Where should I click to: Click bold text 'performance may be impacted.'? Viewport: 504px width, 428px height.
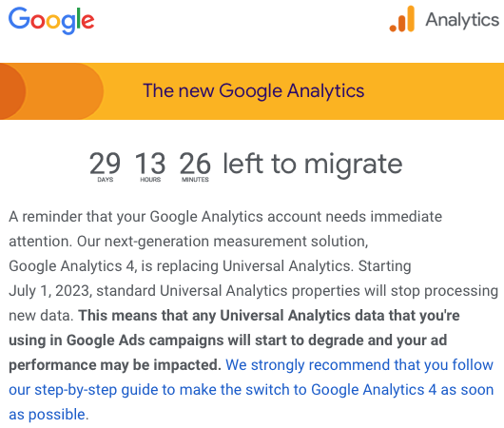115,365
